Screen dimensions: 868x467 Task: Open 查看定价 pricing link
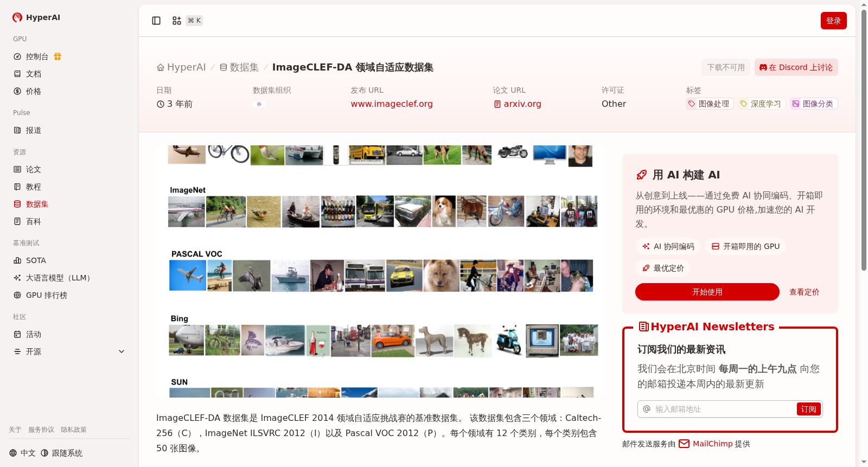[804, 292]
